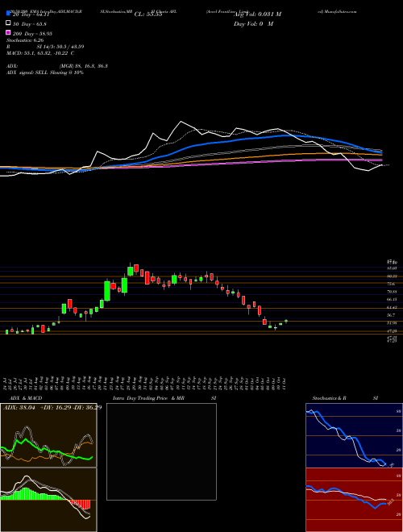Click the 'Day Vol: 0 M' label
This screenshot has width=403, height=532.
(253, 24)
